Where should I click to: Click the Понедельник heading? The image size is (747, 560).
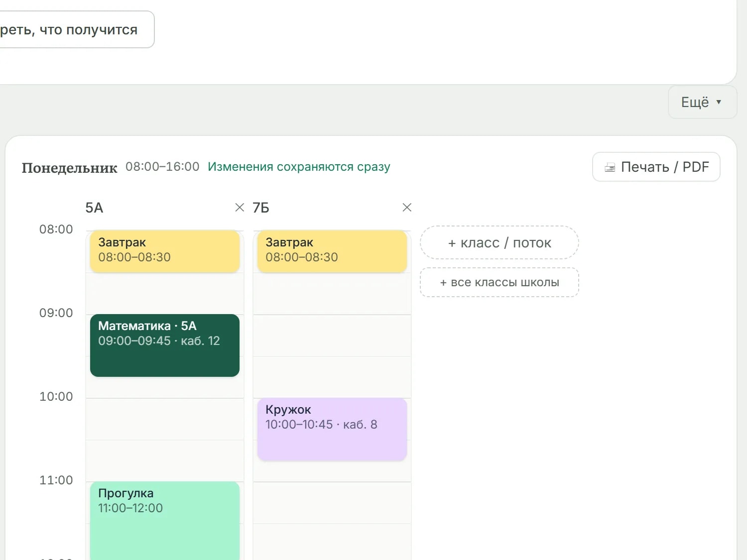[x=69, y=168]
